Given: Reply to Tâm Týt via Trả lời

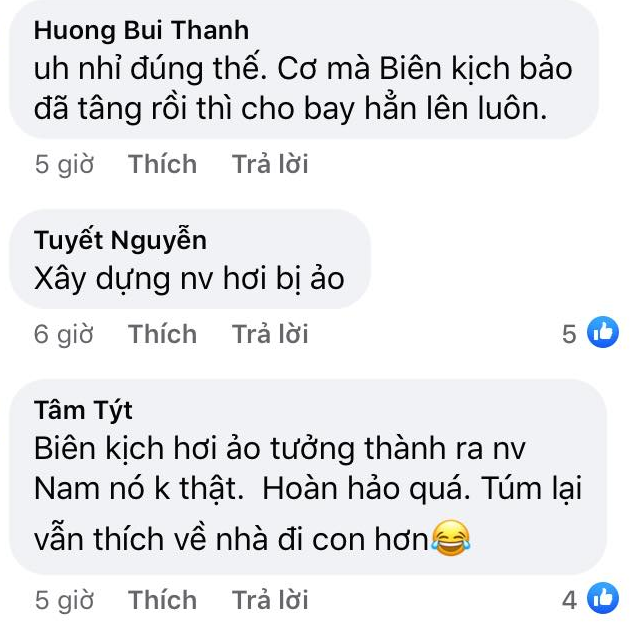Looking at the screenshot, I should tap(270, 600).
